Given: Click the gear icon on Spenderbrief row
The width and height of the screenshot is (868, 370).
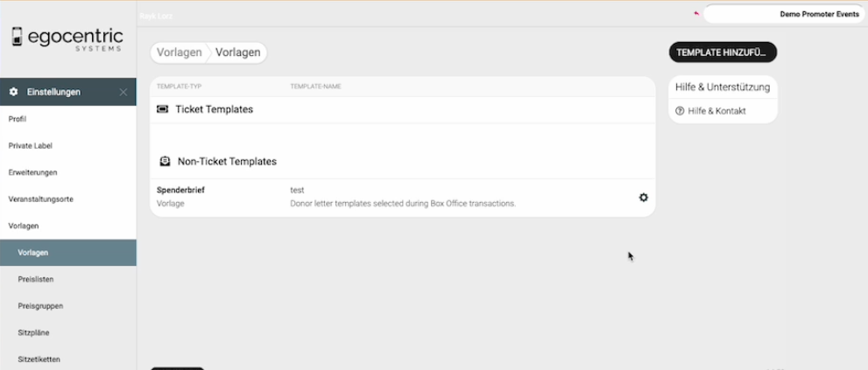Looking at the screenshot, I should (x=644, y=198).
